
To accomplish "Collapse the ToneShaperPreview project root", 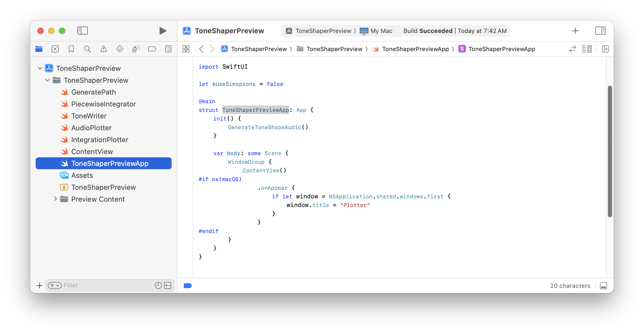I will point(40,68).
